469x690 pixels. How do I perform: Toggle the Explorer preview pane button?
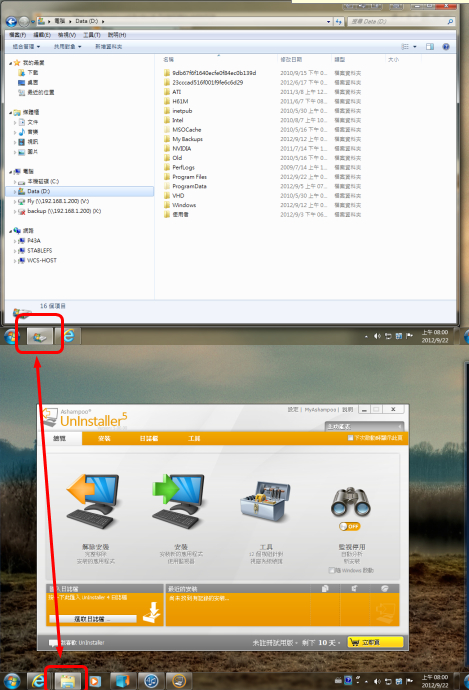click(x=430, y=47)
